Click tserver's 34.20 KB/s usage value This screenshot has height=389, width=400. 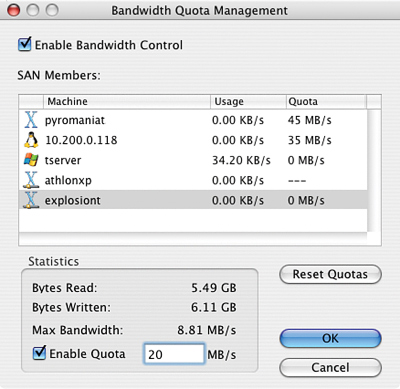[241, 160]
